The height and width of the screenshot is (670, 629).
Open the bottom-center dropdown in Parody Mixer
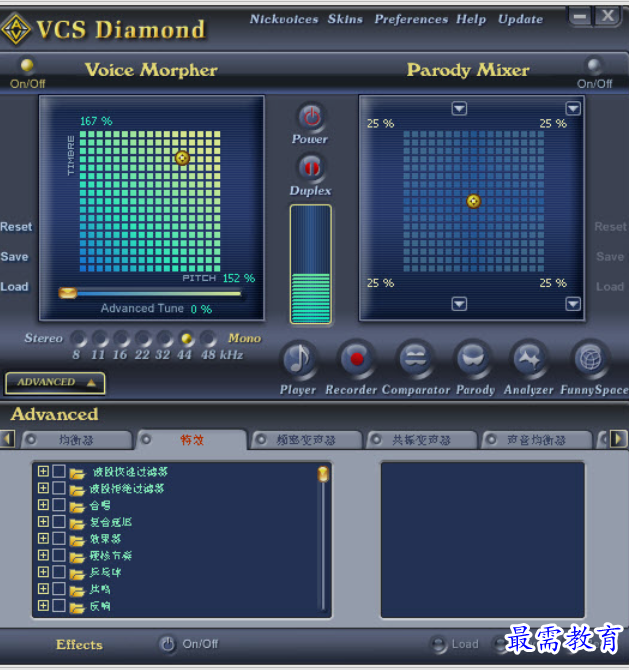tap(459, 304)
